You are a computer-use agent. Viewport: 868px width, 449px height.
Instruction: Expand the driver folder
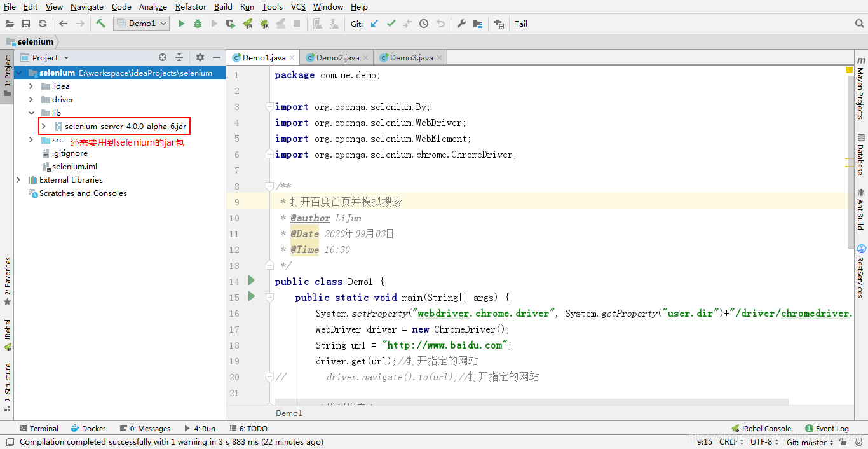[x=31, y=99]
